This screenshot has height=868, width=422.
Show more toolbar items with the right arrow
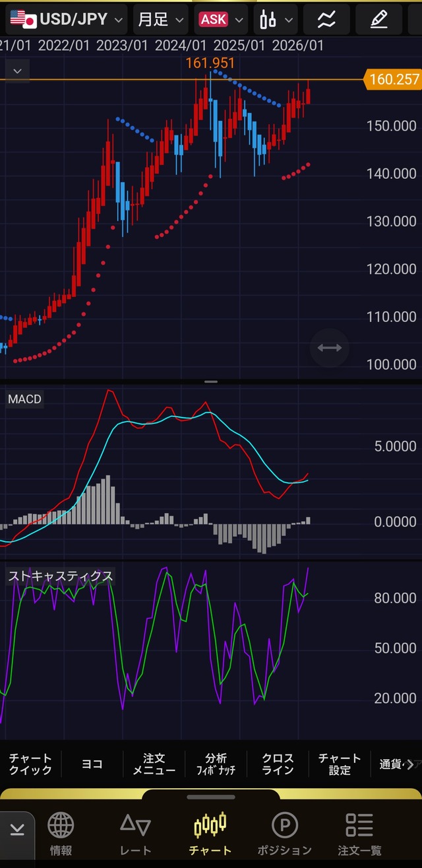click(411, 764)
